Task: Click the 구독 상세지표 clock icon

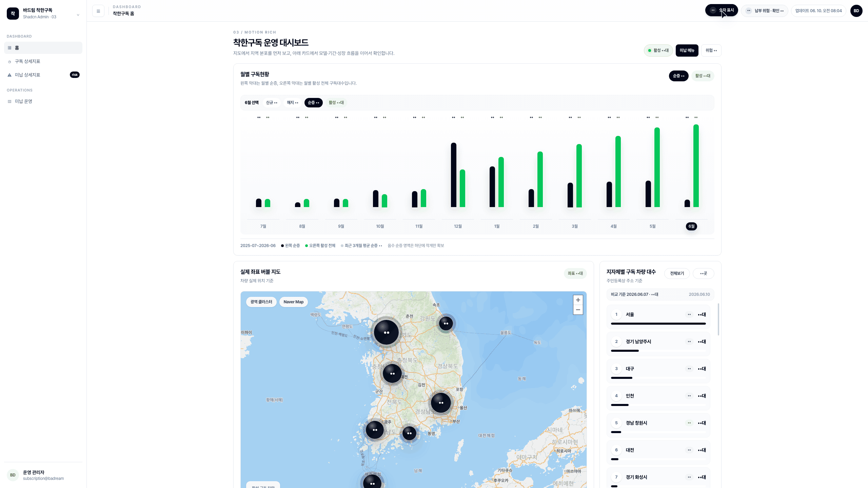Action: [x=9, y=61]
